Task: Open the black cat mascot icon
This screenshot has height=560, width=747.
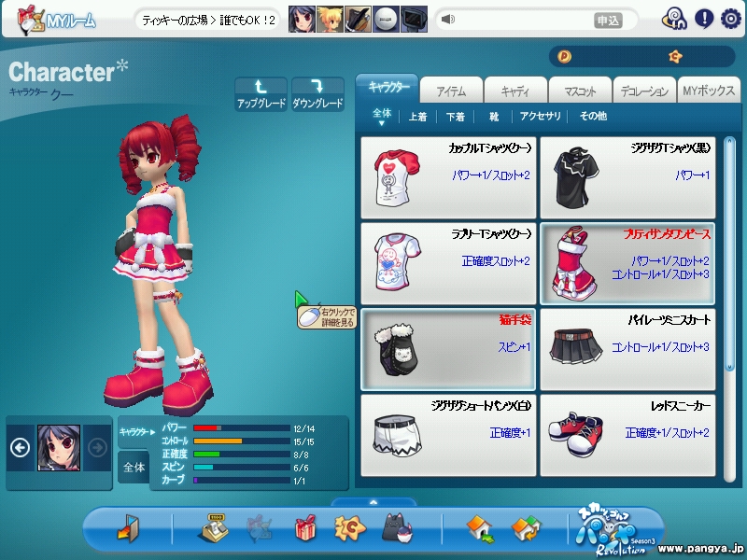Action: pyautogui.click(x=397, y=528)
